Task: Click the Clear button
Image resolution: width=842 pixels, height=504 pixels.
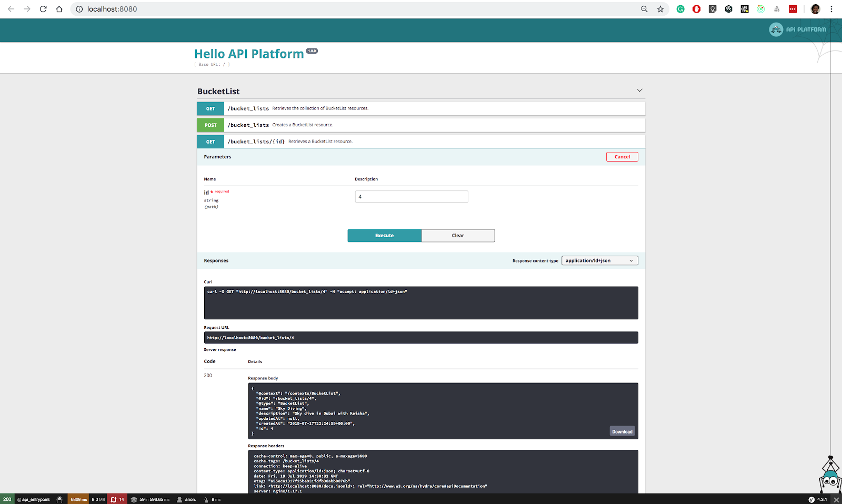Action: click(x=458, y=236)
